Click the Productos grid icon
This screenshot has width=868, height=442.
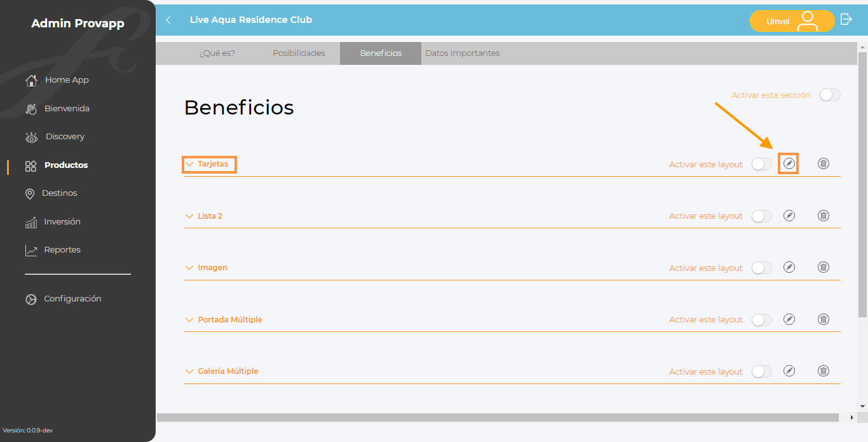click(x=31, y=165)
